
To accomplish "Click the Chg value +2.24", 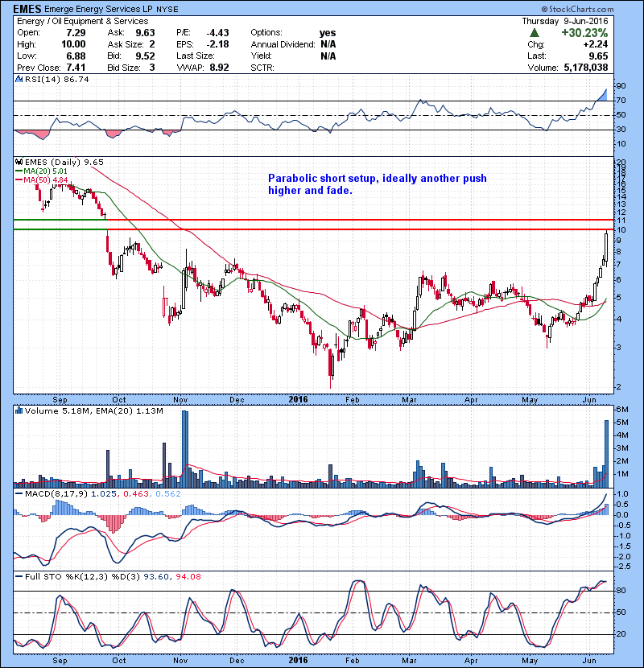I will [596, 44].
